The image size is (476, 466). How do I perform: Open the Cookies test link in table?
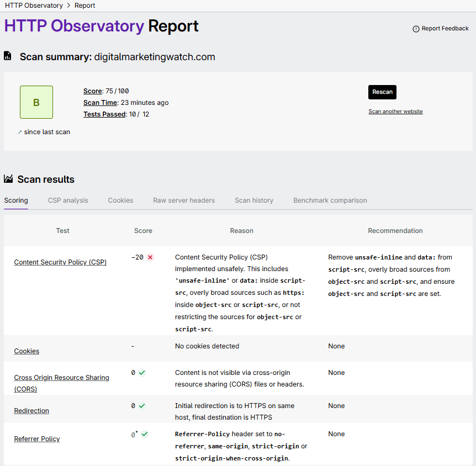27,351
